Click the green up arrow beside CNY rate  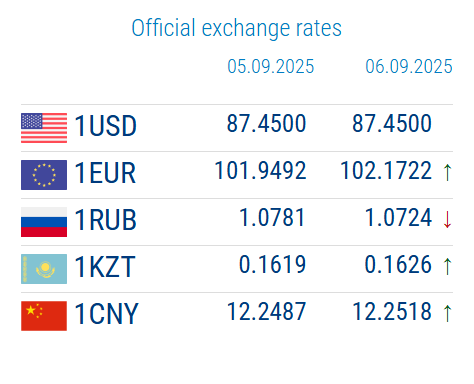[x=447, y=313]
